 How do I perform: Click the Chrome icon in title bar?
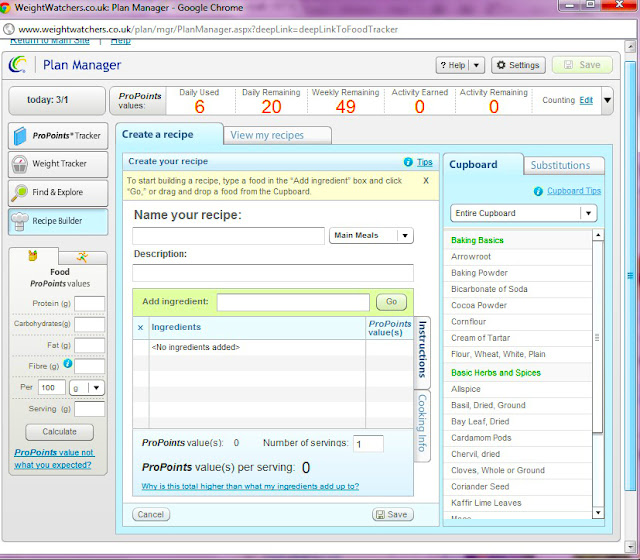click(x=5, y=8)
